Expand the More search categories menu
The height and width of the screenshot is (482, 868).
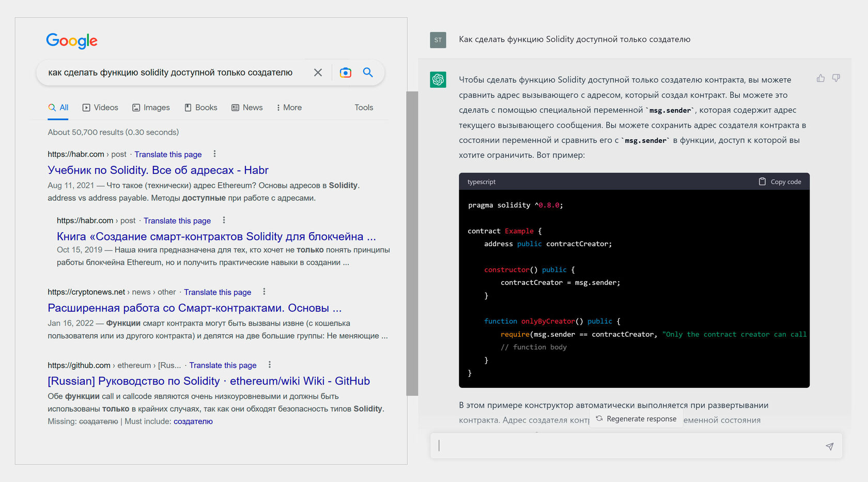click(x=289, y=108)
